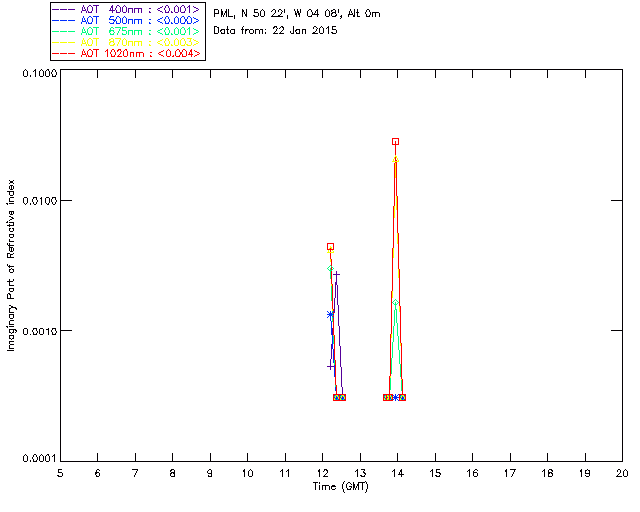Click the x-axis tick label 6
Viewport: 640px width, 512px height.
(98, 473)
